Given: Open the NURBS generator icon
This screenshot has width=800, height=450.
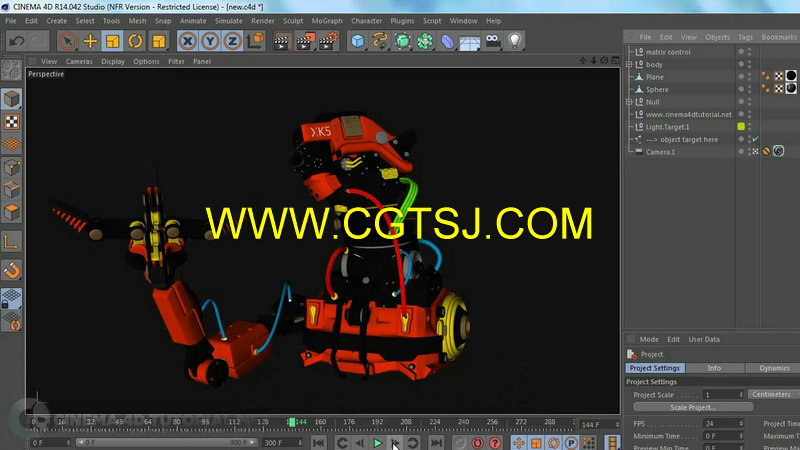Looking at the screenshot, I should click(403, 41).
